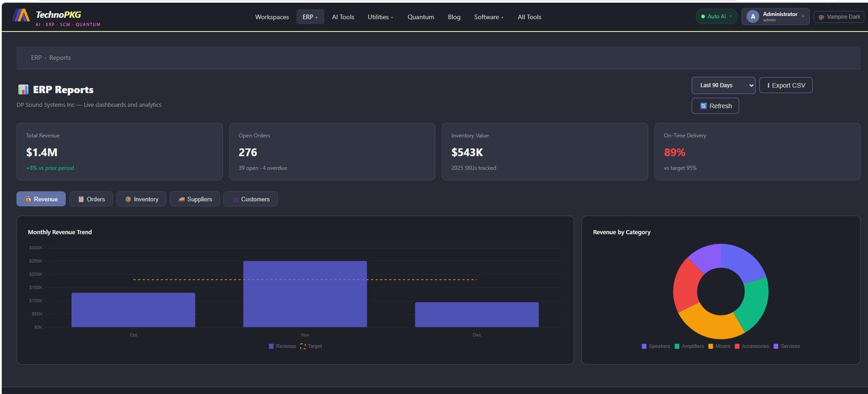
Task: Click the Total Revenue $1.4M card
Action: tap(119, 152)
